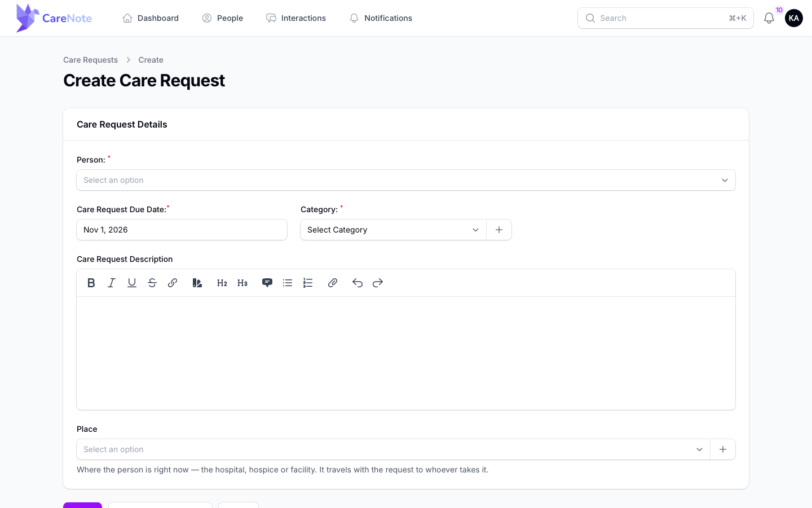Open the Person select dropdown
The image size is (812, 508).
(x=406, y=180)
